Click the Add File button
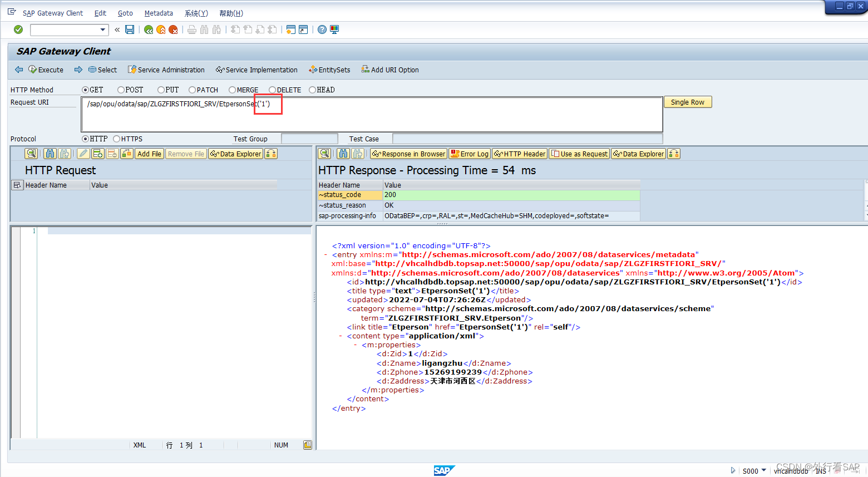Viewport: 868px width, 477px height. click(x=149, y=154)
